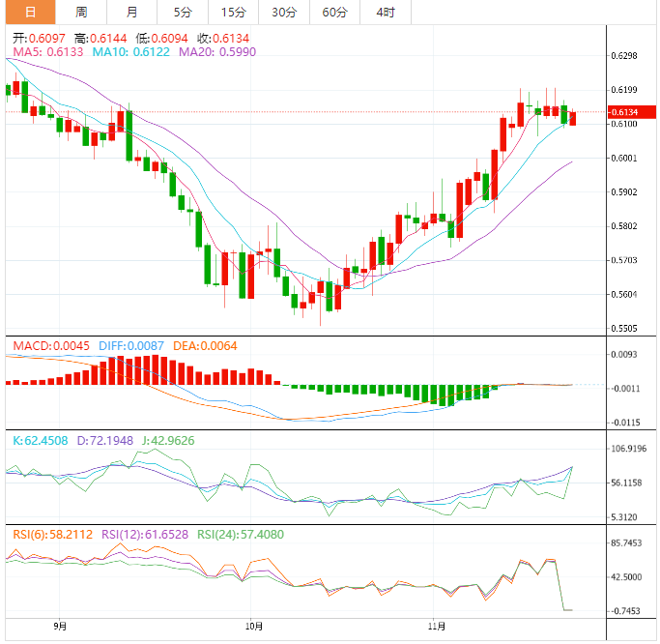Viewport: 660px width, 644px height.
Task: Click the 11月 marker on time axis
Action: point(437,626)
